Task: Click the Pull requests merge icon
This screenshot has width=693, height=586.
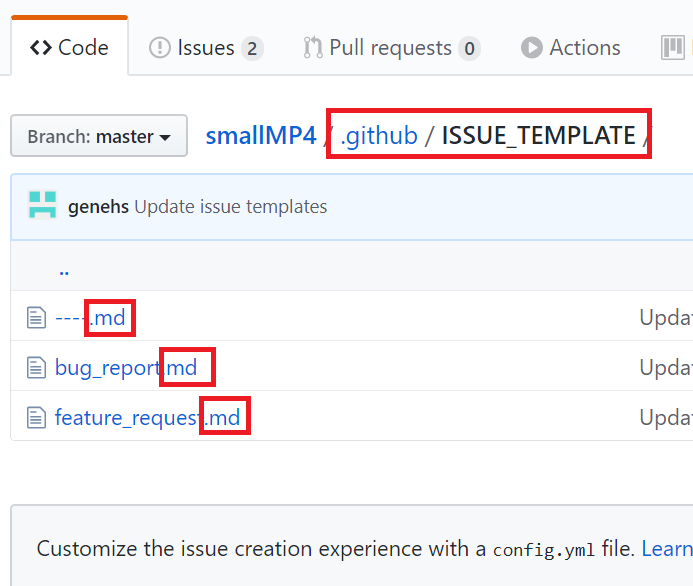Action: point(313,48)
